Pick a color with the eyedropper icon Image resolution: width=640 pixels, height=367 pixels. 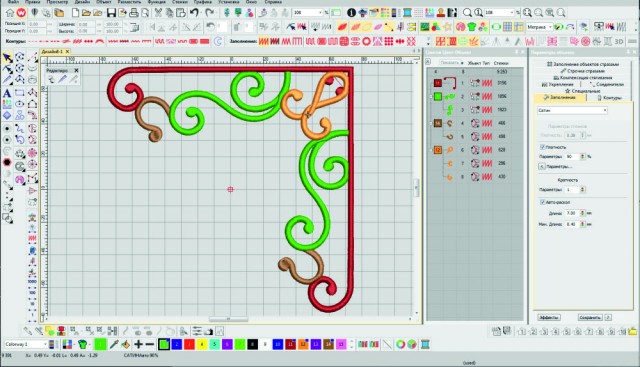114,345
